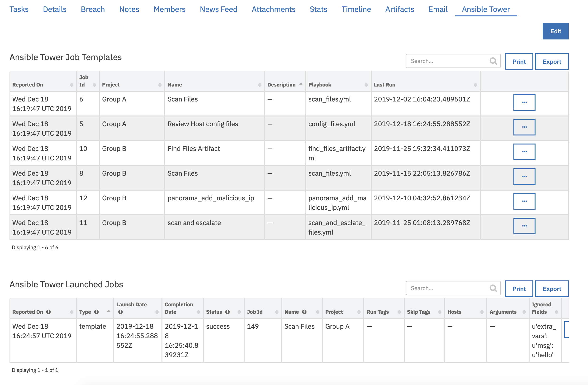This screenshot has height=385, width=588.
Task: Export the Job Templates table
Action: 552,62
